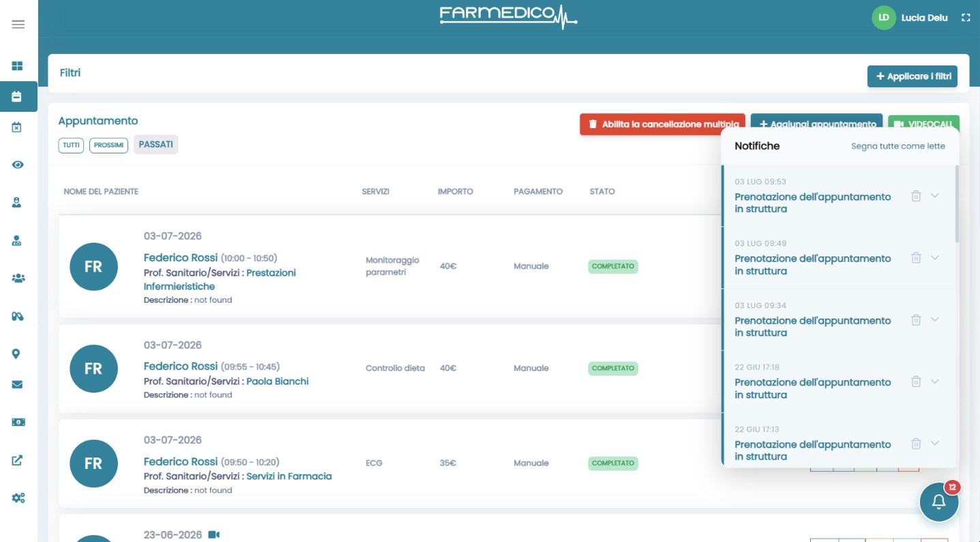Viewport: 980px width, 542px height.
Task: Open the user badge sidebar icon
Action: [18, 202]
